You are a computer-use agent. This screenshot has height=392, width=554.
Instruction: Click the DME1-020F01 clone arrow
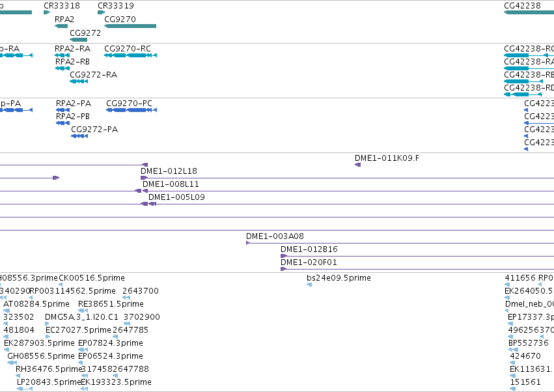(283, 269)
